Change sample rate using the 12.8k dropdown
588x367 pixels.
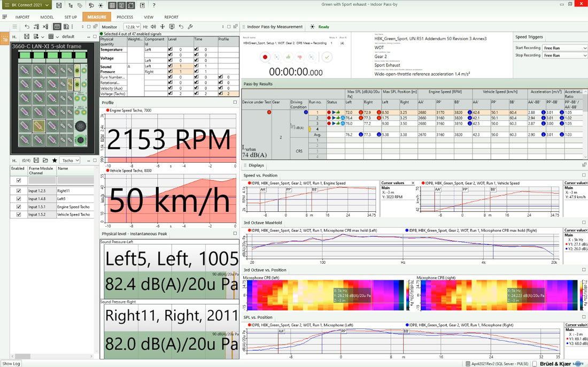132,27
